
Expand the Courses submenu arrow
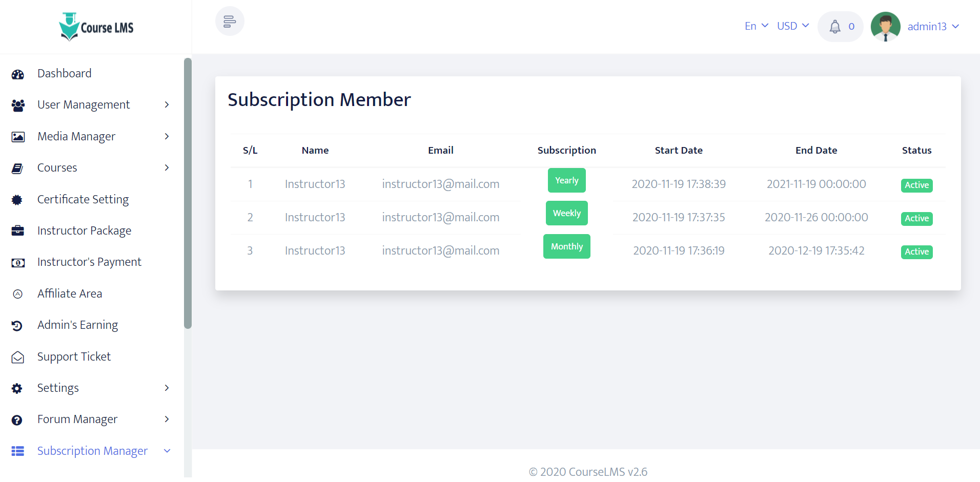tap(167, 167)
